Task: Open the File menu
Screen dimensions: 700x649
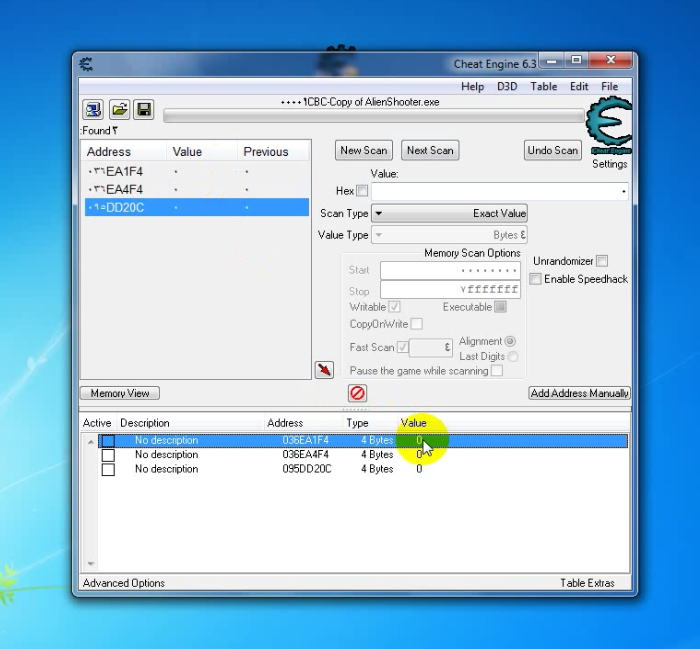Action: (609, 87)
